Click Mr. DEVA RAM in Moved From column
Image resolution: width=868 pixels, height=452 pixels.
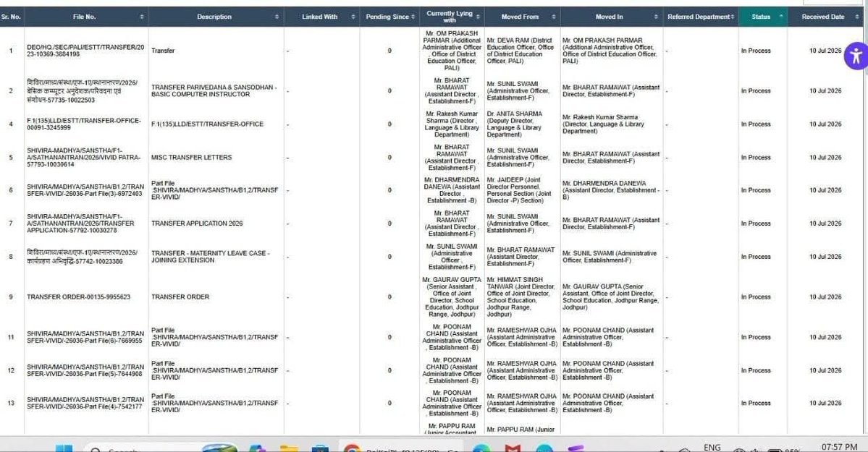click(520, 51)
